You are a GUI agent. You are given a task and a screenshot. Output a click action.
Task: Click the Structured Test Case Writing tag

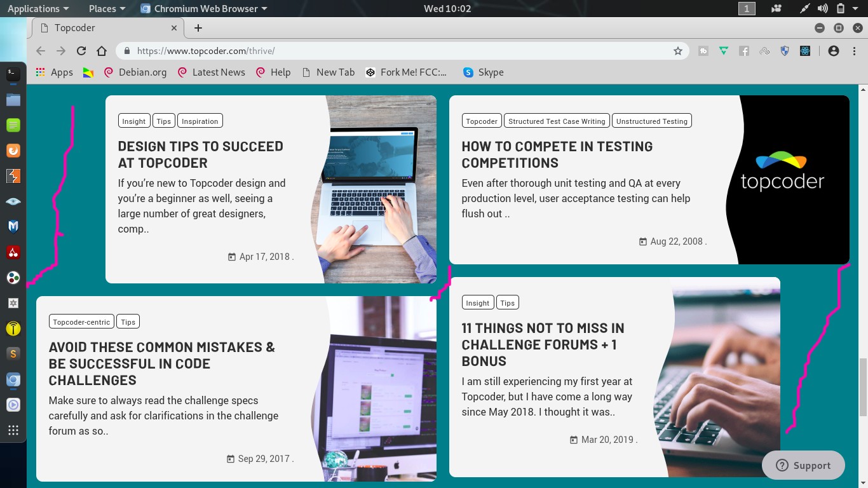557,121
